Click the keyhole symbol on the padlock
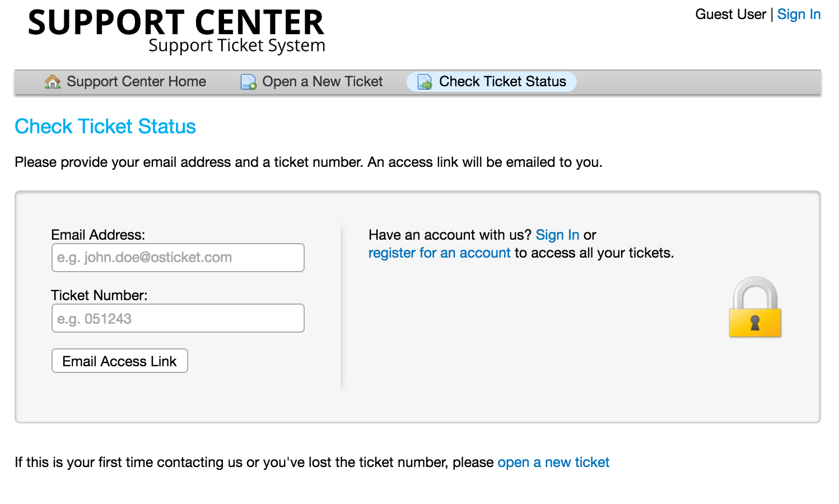Screen dimensions: 839x504 click(x=755, y=323)
